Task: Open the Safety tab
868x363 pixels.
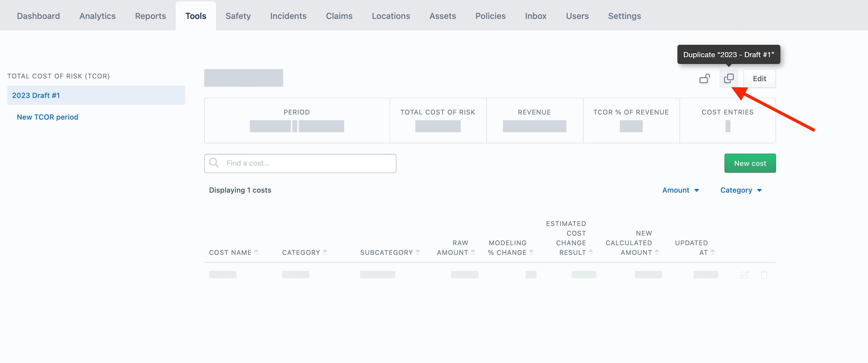Action: pyautogui.click(x=238, y=16)
